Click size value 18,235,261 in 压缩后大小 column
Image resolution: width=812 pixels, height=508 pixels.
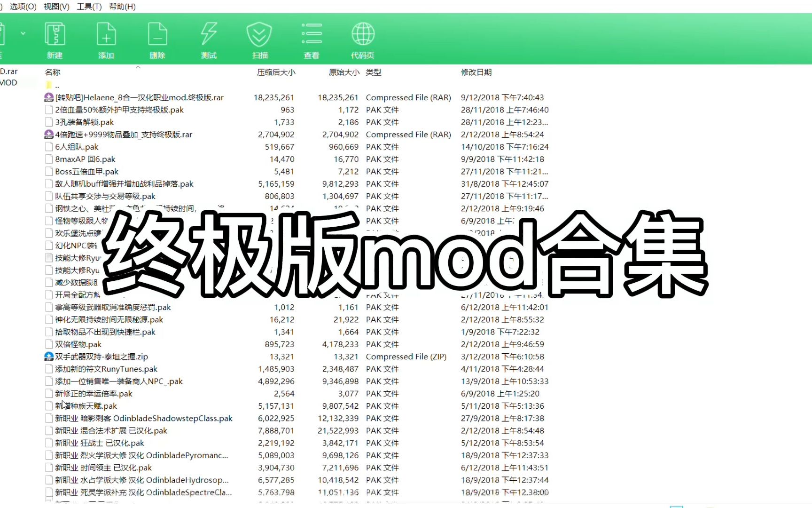tap(274, 97)
